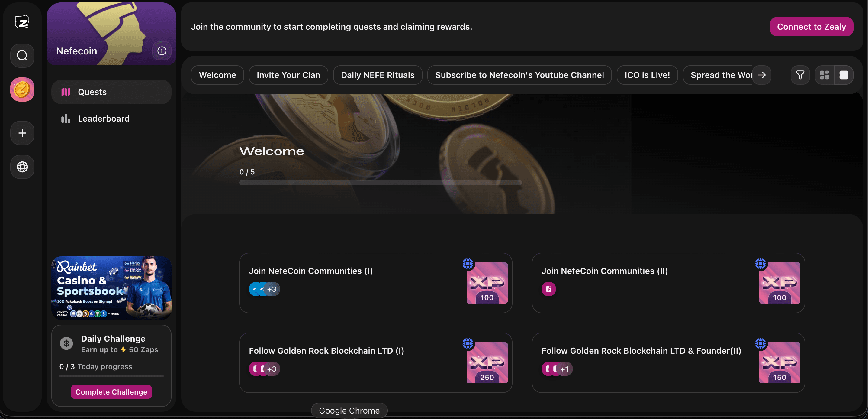Click Connect to Zealy button
The height and width of the screenshot is (419, 868).
(x=812, y=27)
